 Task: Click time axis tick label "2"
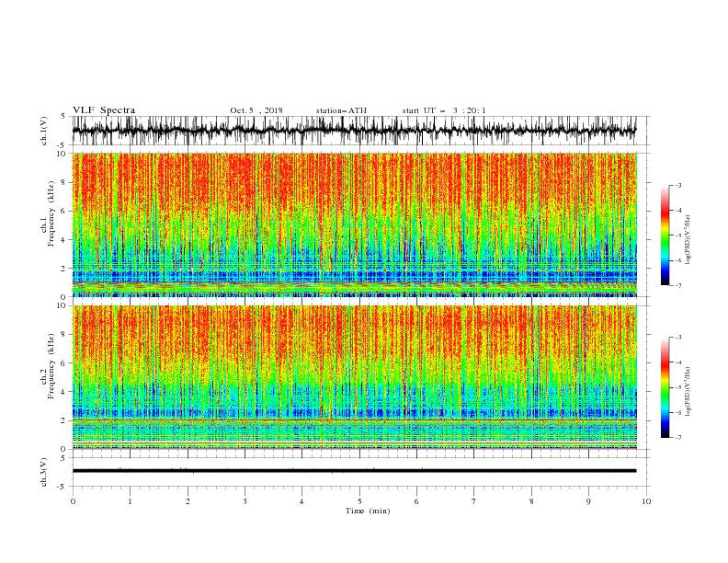tap(188, 501)
